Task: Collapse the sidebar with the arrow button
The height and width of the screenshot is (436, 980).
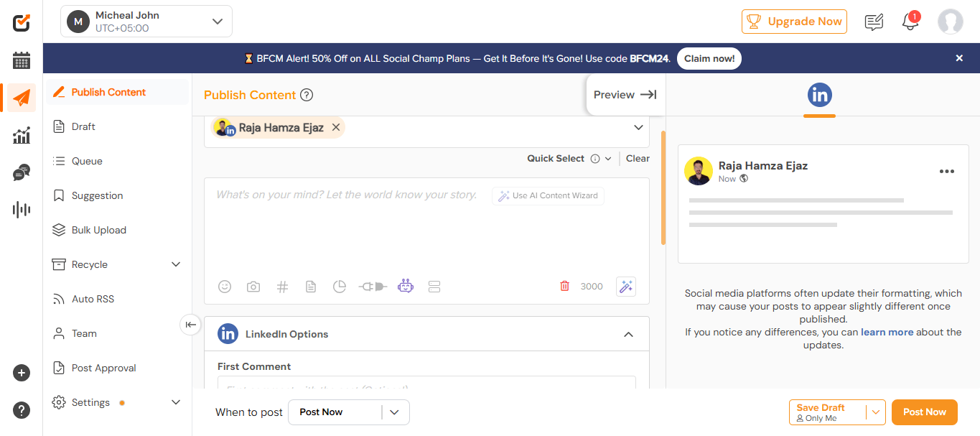Action: tap(190, 325)
